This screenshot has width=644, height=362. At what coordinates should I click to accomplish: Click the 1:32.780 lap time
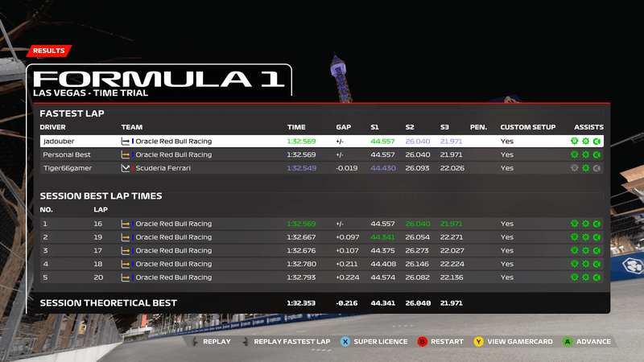click(301, 264)
